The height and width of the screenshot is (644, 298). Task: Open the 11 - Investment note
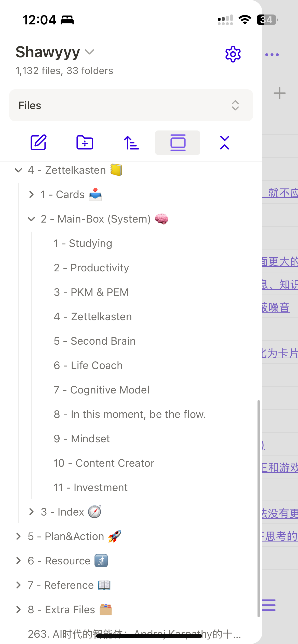coord(91,488)
